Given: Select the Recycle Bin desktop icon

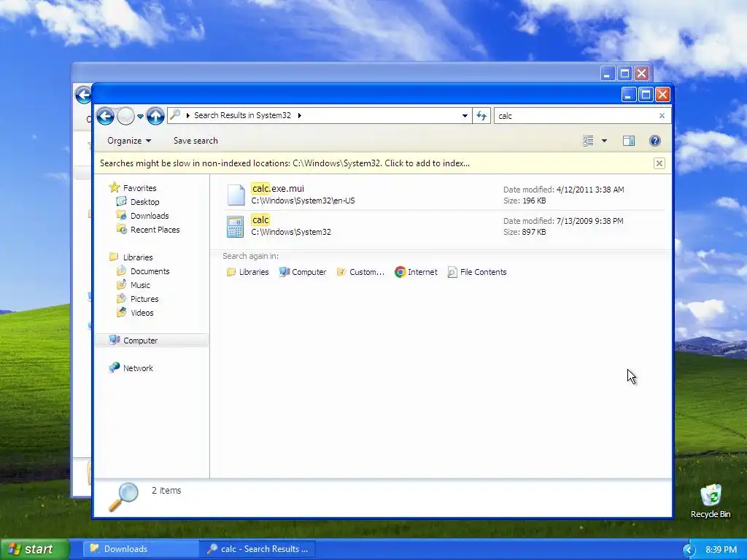Looking at the screenshot, I should [711, 502].
